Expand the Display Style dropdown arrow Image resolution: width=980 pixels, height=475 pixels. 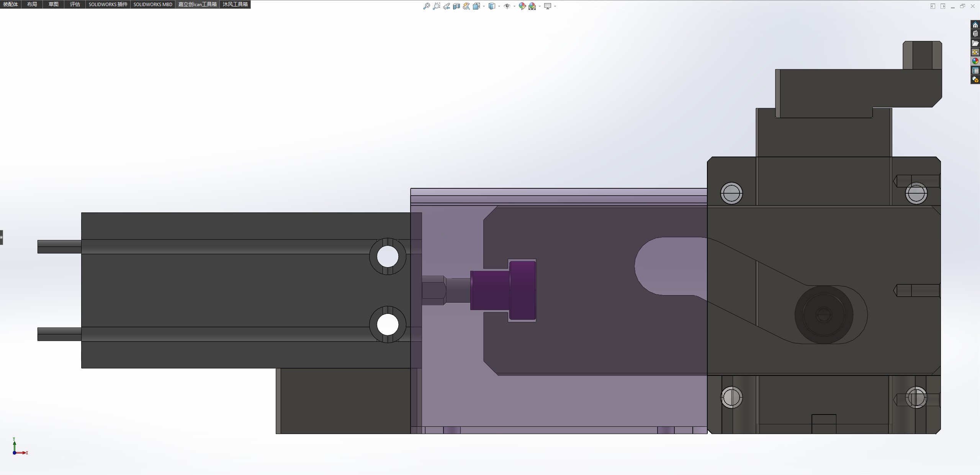tap(499, 6)
